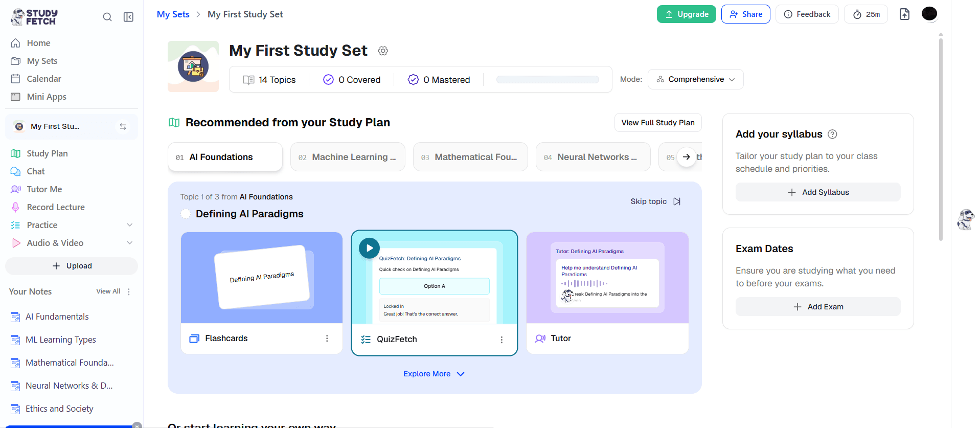
Task: Open the search icon in sidebar header
Action: click(107, 17)
